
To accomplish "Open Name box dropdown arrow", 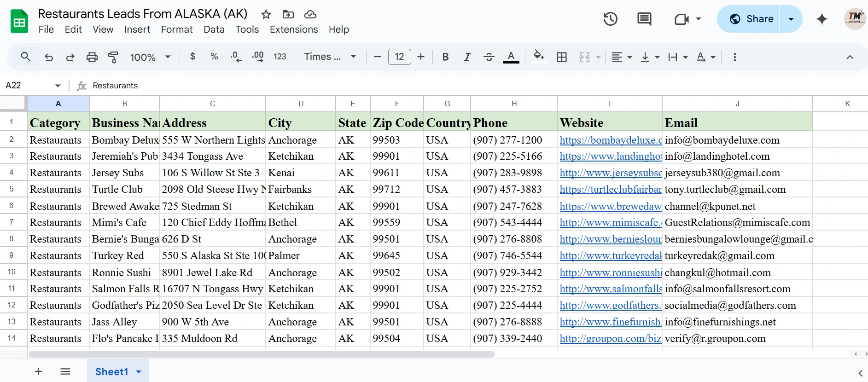I will click(58, 86).
